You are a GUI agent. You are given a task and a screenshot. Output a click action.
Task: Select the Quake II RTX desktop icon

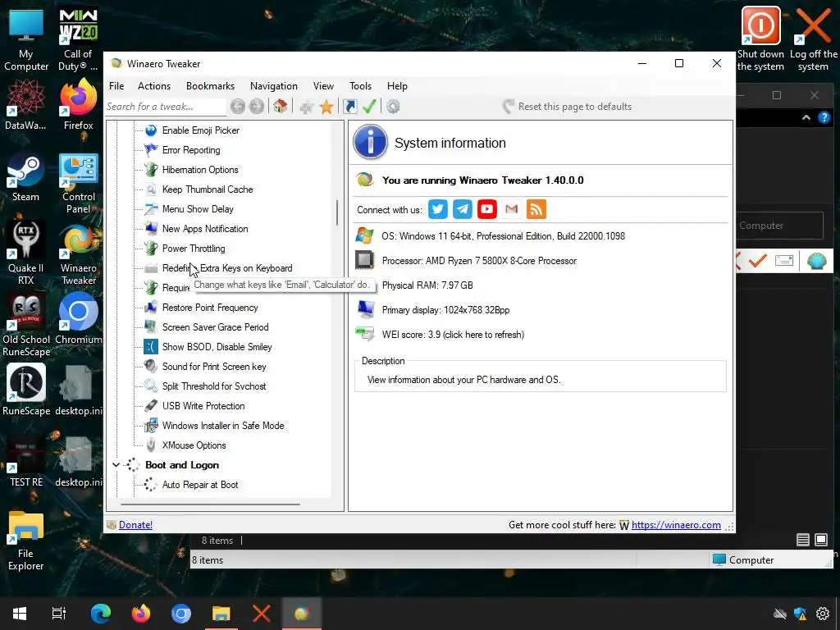[x=25, y=253]
